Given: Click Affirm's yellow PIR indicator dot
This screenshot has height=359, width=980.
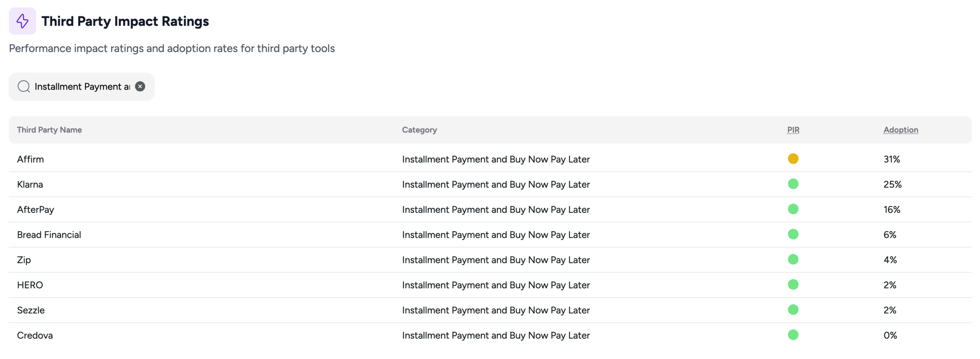Looking at the screenshot, I should pyautogui.click(x=793, y=159).
